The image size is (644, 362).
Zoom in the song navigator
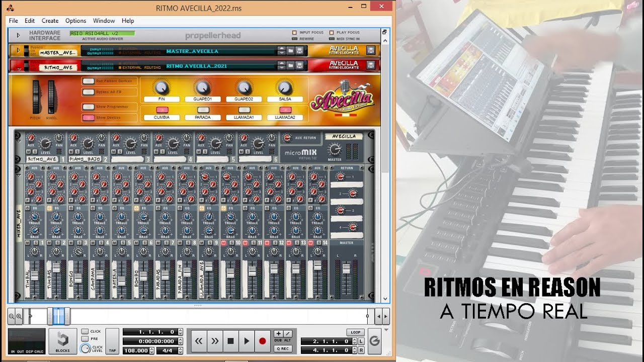pyautogui.click(x=19, y=316)
